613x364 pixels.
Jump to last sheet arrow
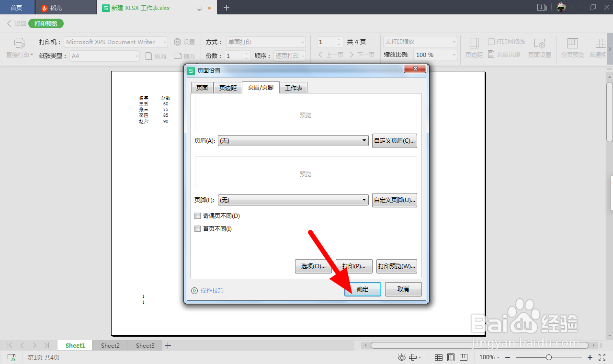coord(46,345)
